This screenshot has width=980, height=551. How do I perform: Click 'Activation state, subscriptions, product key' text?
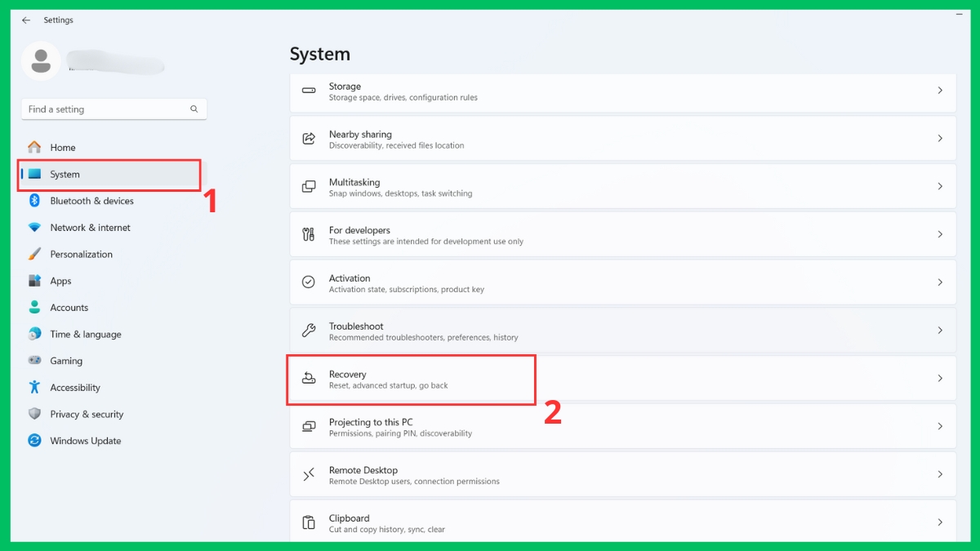[407, 290]
